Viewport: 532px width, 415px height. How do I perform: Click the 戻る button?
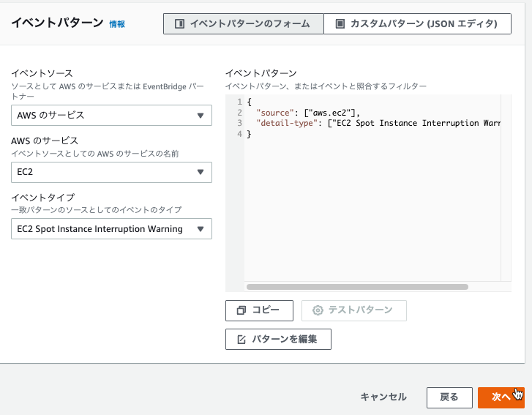pos(449,397)
